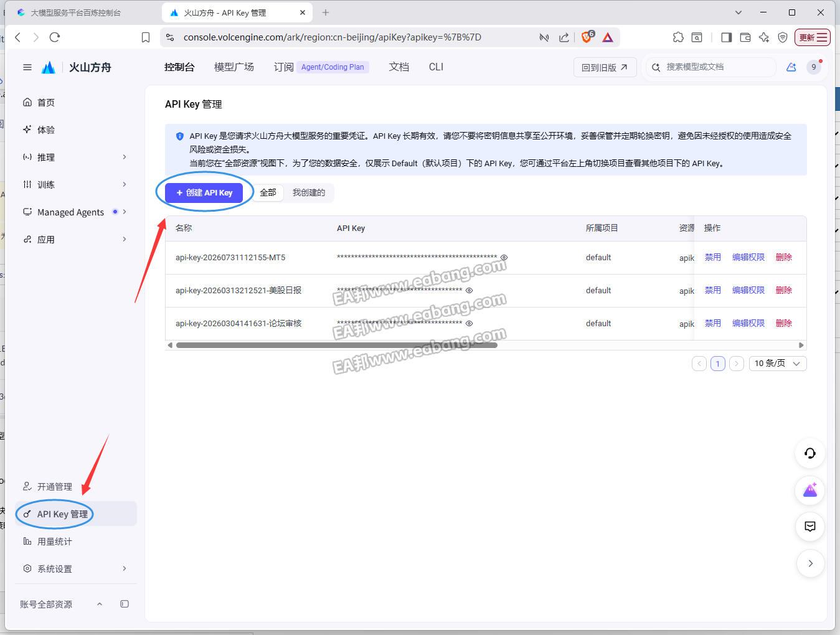Show the 美股日报 API key via eye icon

click(x=470, y=290)
